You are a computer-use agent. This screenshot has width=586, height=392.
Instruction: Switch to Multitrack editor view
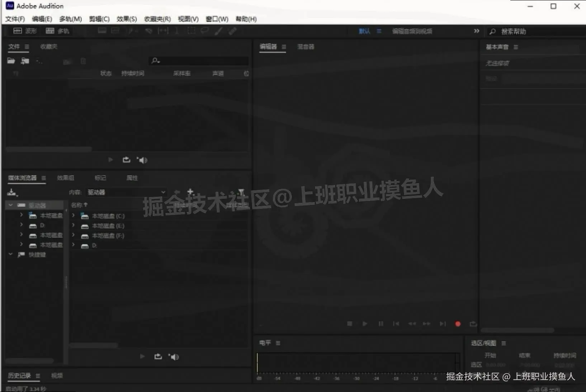tap(57, 30)
